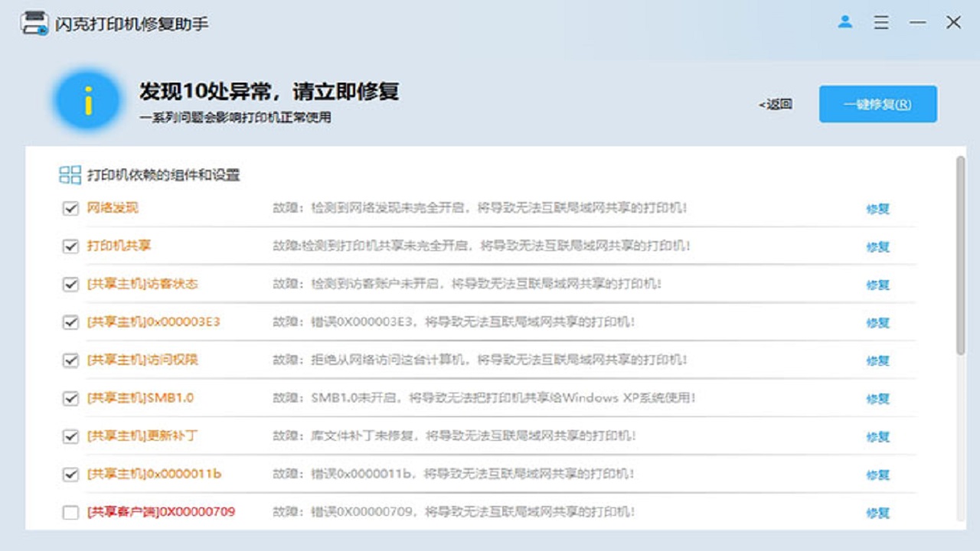Click the user account profile icon

click(845, 22)
